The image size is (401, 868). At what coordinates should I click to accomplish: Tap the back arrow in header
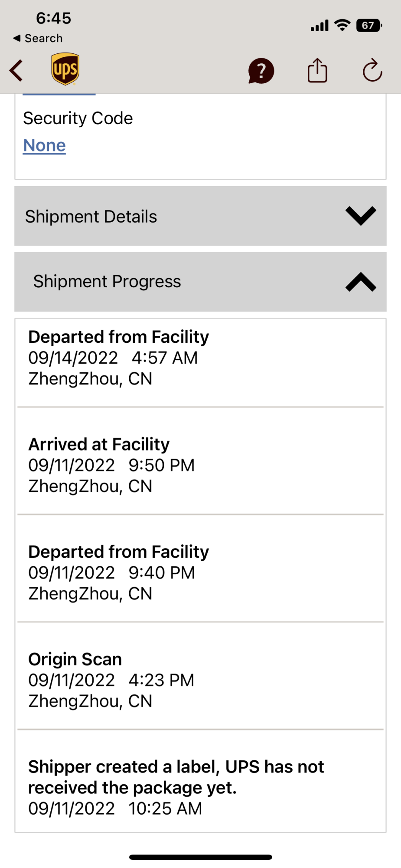pyautogui.click(x=16, y=71)
